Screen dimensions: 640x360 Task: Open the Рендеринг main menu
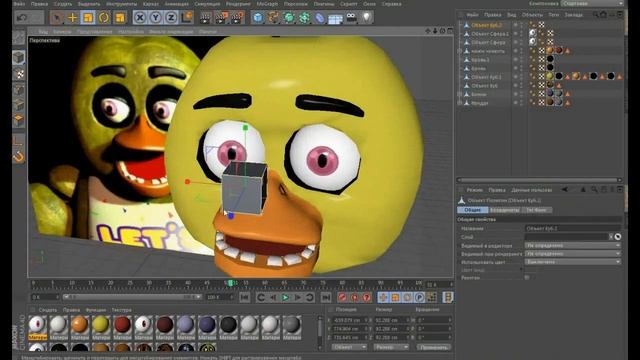pos(238,4)
